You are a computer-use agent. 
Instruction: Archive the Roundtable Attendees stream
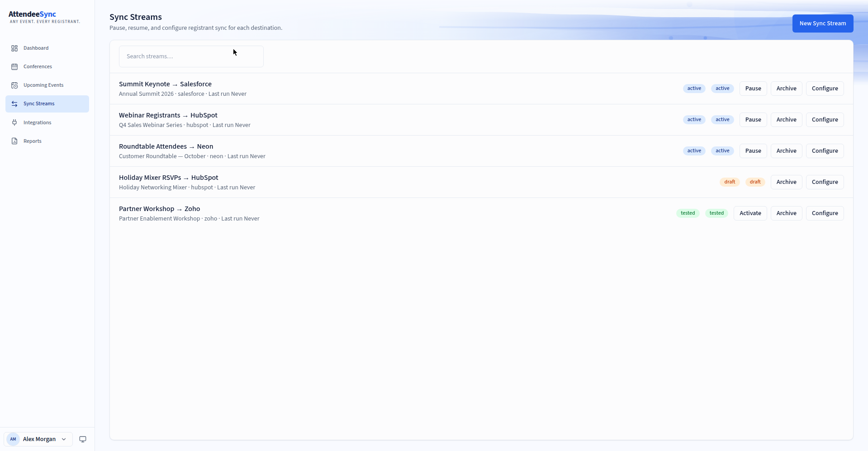click(787, 151)
